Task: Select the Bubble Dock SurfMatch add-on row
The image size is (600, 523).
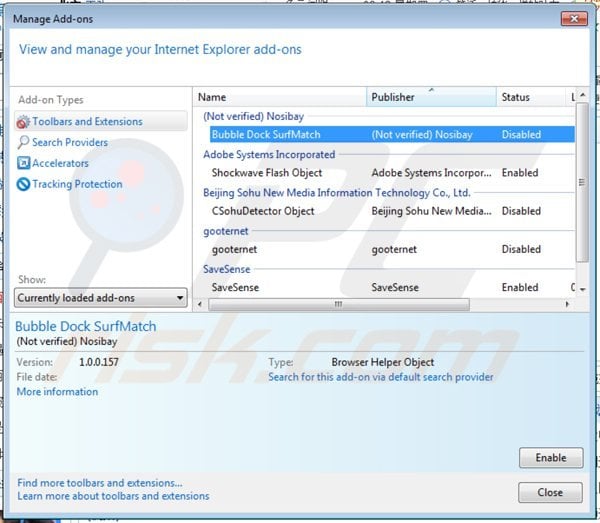Action: point(264,134)
